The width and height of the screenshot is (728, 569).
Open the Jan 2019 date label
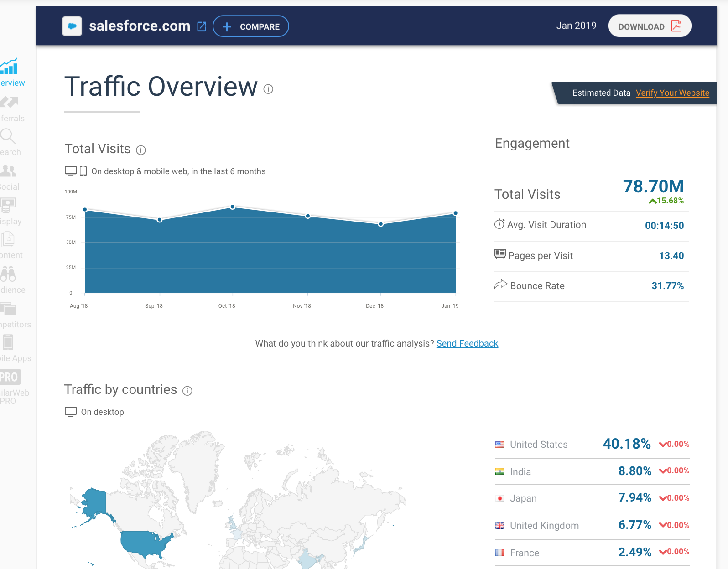coord(576,26)
